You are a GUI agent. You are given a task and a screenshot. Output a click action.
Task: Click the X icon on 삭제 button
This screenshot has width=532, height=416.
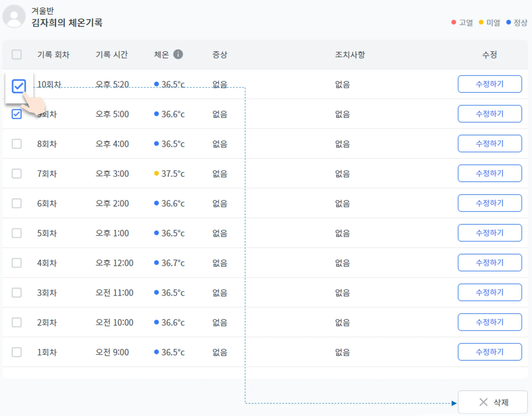click(x=483, y=402)
